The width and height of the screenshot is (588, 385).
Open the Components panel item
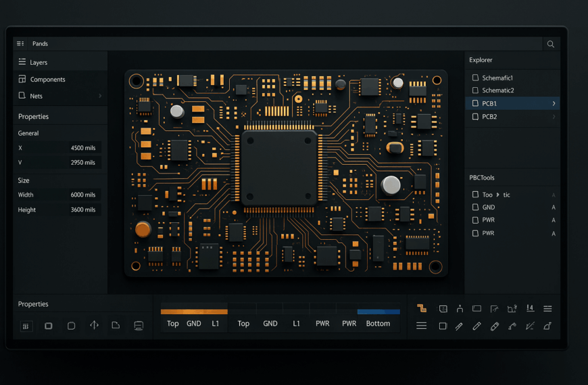[60, 79]
